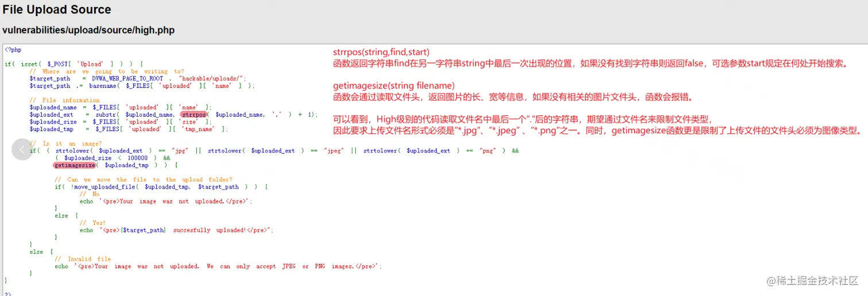Click the "// Yes!" comment
This screenshot has width=868, height=296.
(92, 222)
